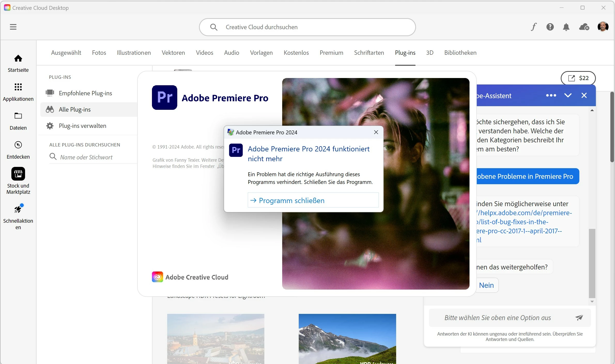Close the Premiere Pro 2024 error dialog
The image size is (615, 364).
point(376,132)
